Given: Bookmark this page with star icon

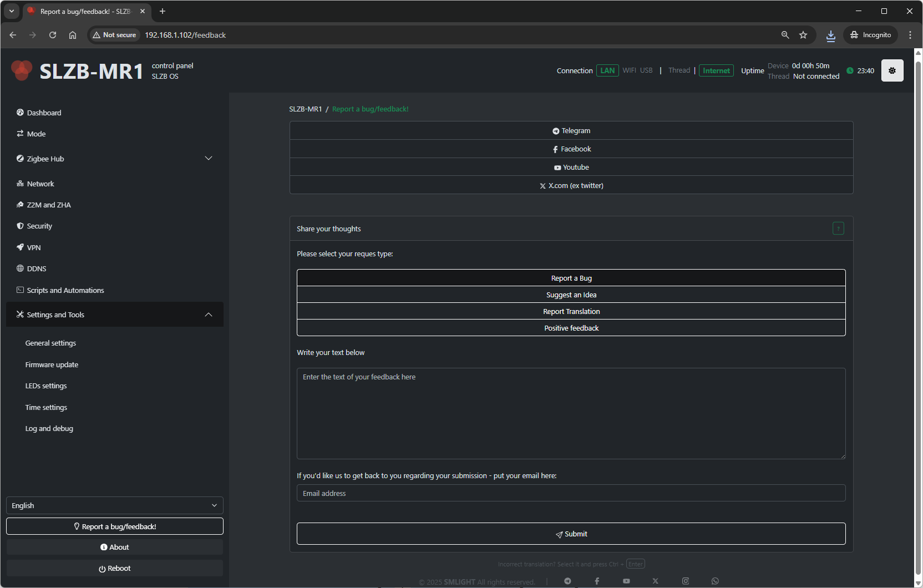Looking at the screenshot, I should coord(803,35).
